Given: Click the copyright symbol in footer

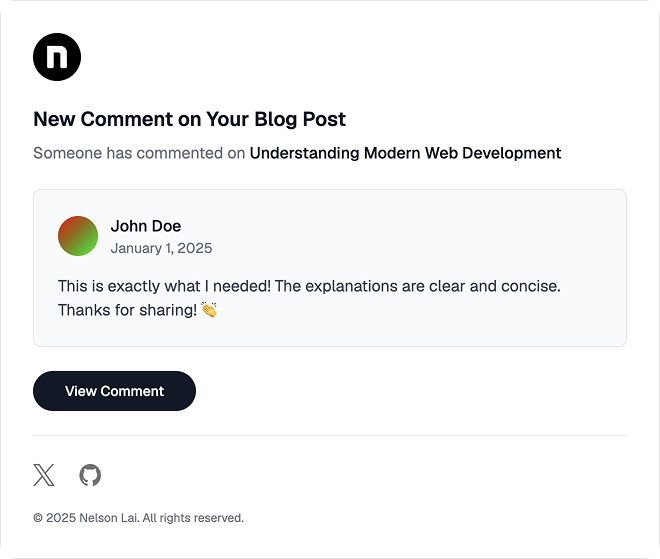Looking at the screenshot, I should [x=38, y=518].
